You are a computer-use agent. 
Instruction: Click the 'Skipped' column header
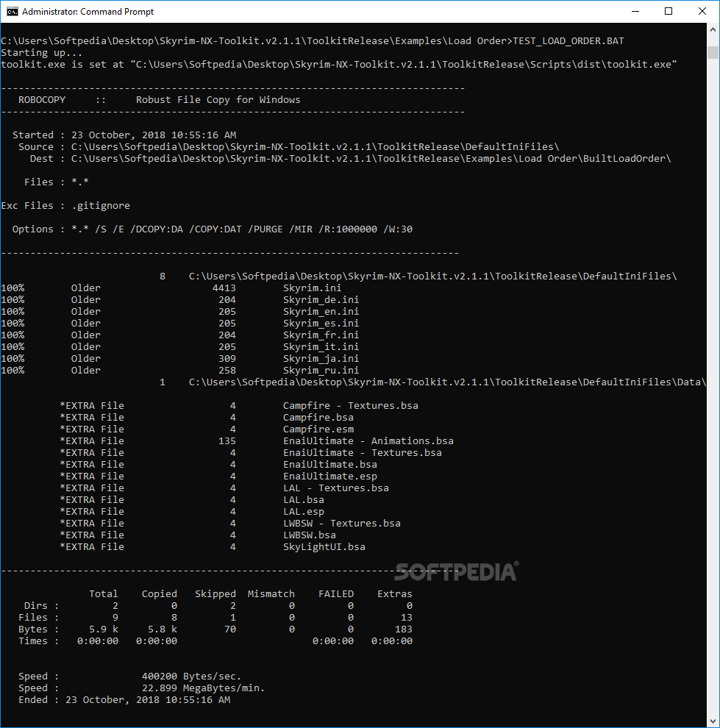click(215, 594)
